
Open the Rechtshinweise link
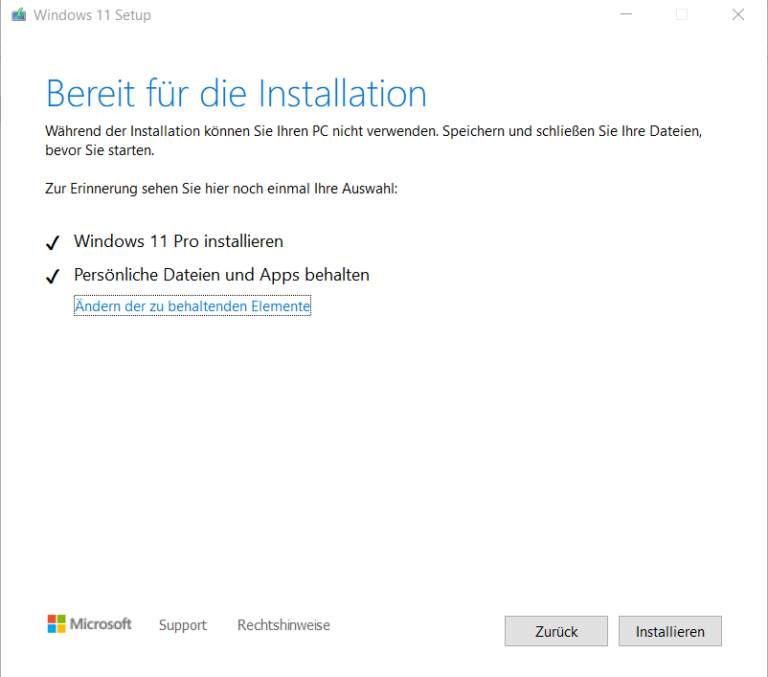(x=284, y=625)
